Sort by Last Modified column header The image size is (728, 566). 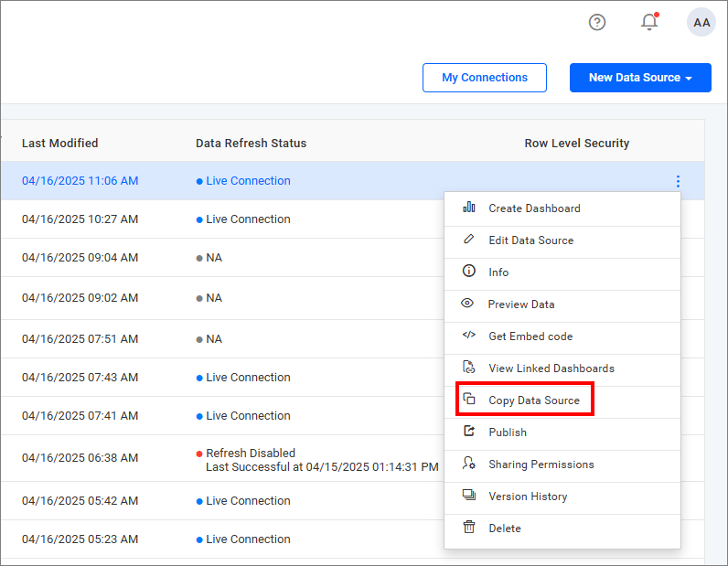point(59,143)
